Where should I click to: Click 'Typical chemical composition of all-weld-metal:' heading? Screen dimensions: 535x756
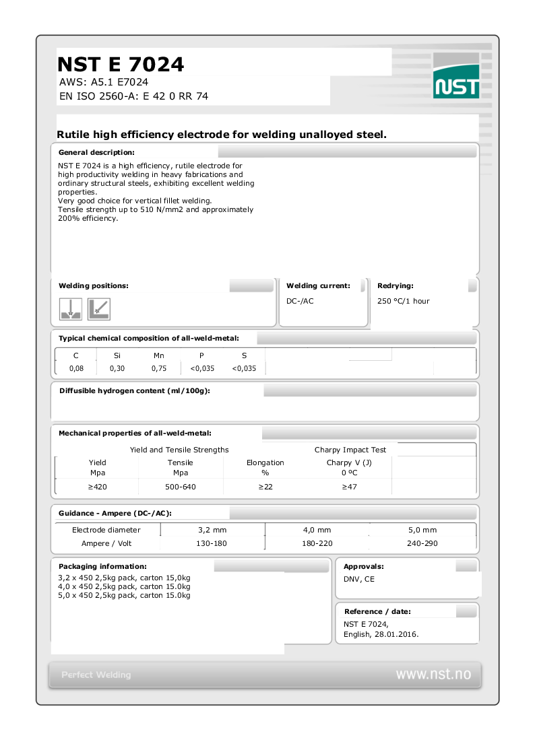click(x=149, y=339)
